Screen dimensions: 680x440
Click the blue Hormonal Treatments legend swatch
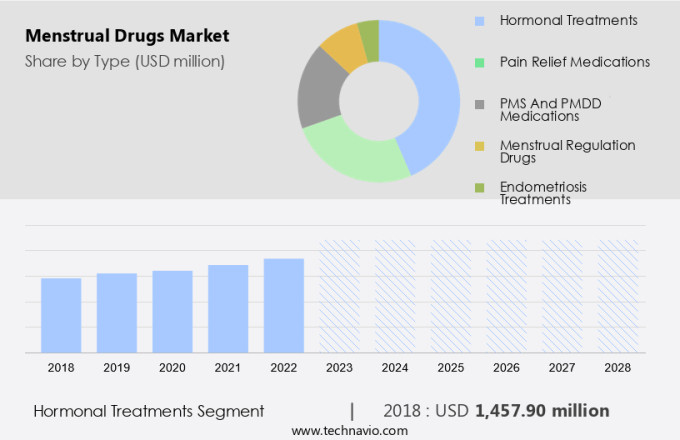(x=480, y=20)
